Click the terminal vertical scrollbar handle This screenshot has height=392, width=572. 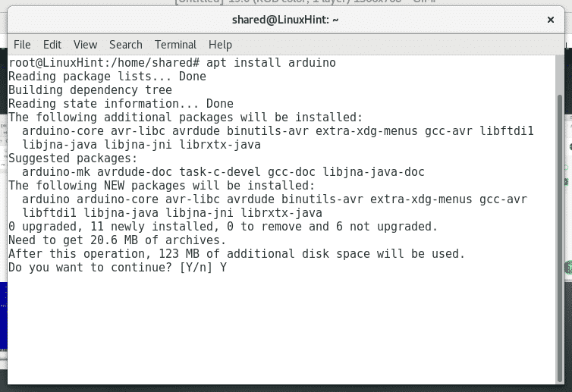[560, 238]
